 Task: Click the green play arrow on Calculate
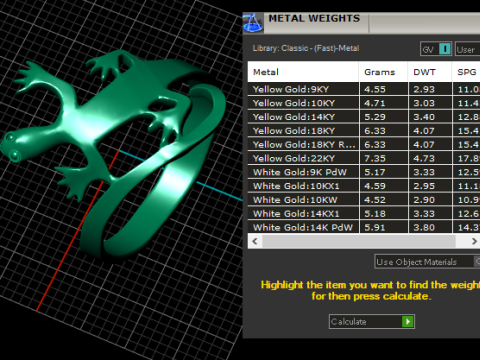click(x=408, y=321)
